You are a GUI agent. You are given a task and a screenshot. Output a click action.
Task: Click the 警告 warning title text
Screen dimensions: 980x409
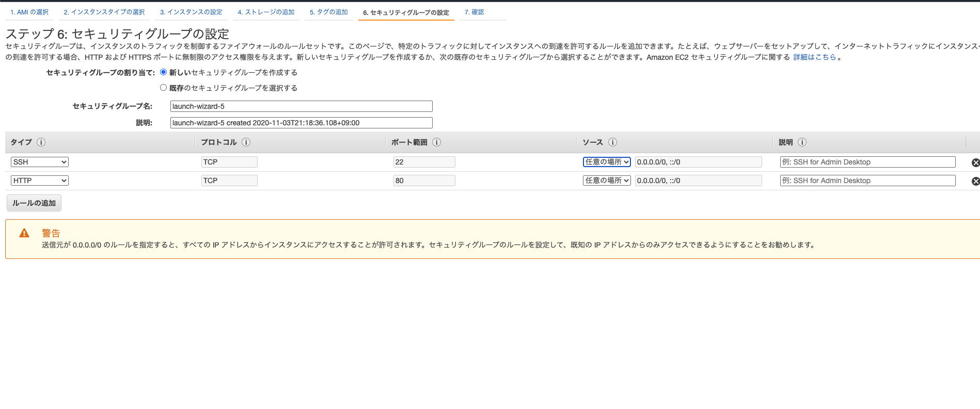[51, 233]
